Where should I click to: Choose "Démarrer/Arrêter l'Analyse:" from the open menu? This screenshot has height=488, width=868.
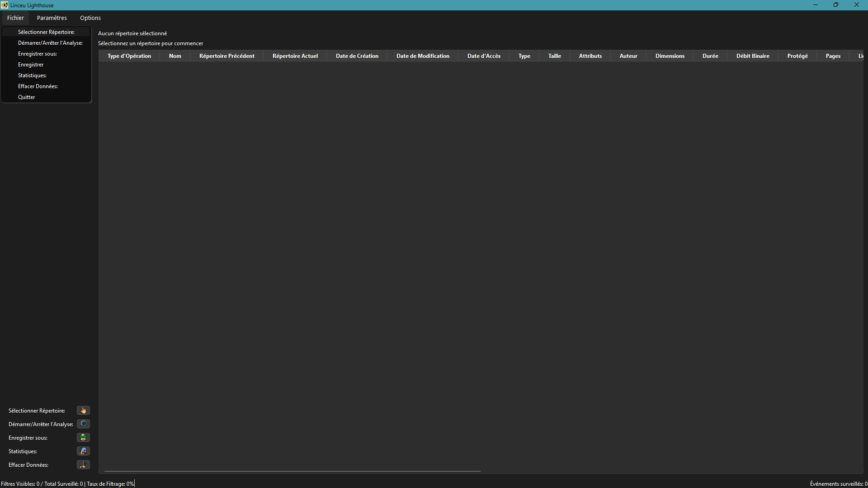point(50,43)
